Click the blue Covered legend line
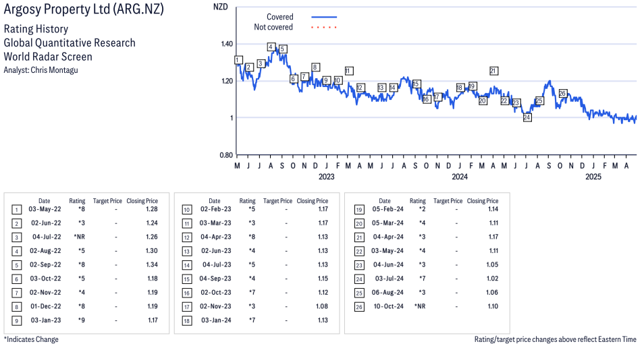Image resolution: width=644 pixels, height=344 pixels. click(x=324, y=17)
